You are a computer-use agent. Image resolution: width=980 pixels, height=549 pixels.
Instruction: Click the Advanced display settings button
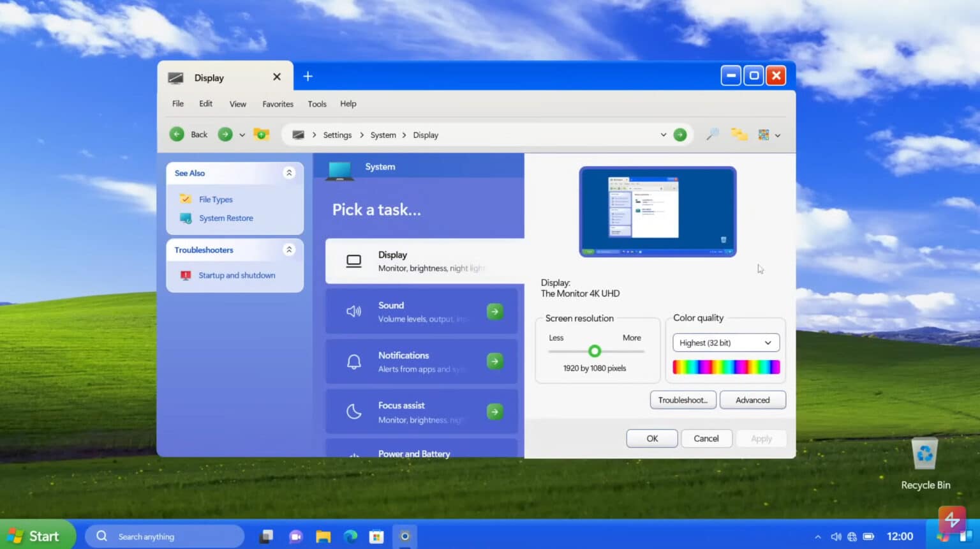coord(753,400)
